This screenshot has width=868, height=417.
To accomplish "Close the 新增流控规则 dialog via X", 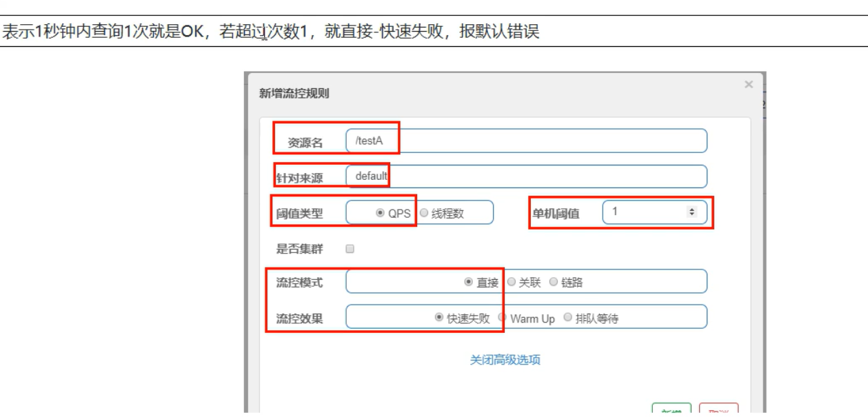I will click(x=747, y=85).
